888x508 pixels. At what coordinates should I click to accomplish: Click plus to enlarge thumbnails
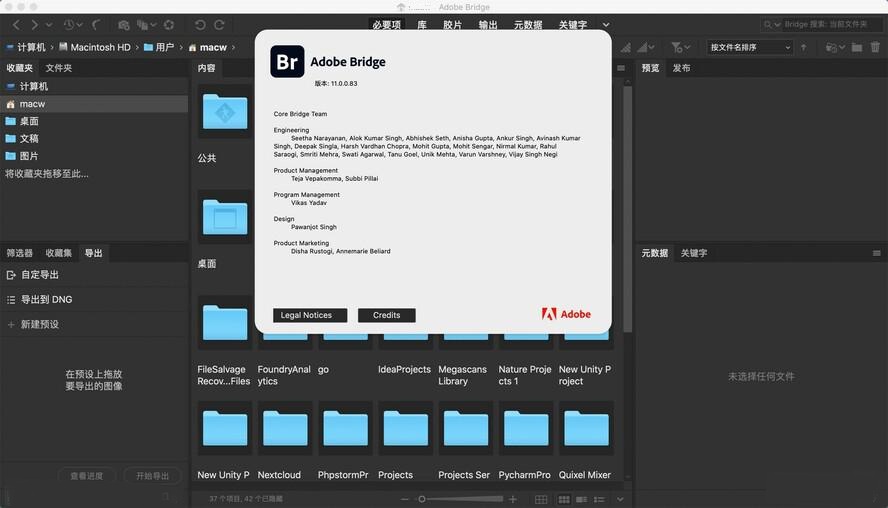point(513,499)
